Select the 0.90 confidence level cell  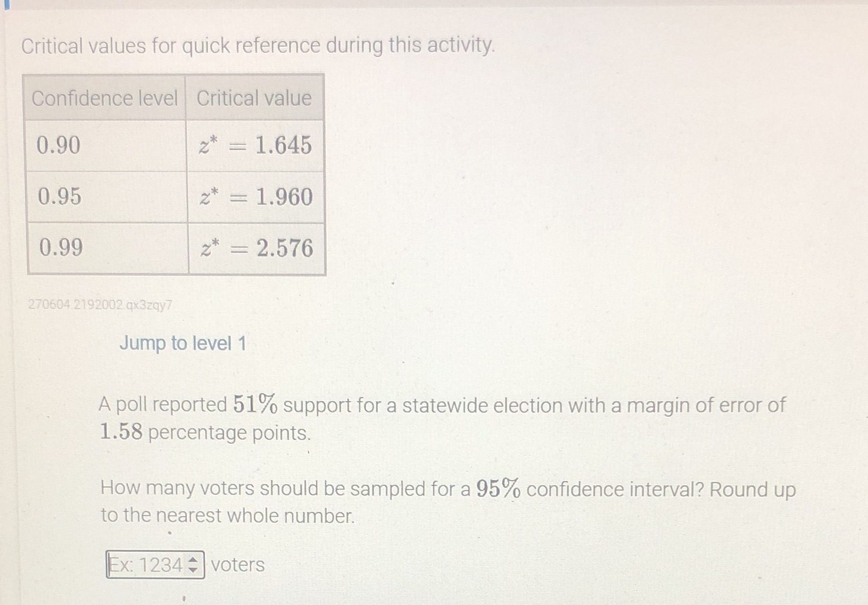click(105, 144)
